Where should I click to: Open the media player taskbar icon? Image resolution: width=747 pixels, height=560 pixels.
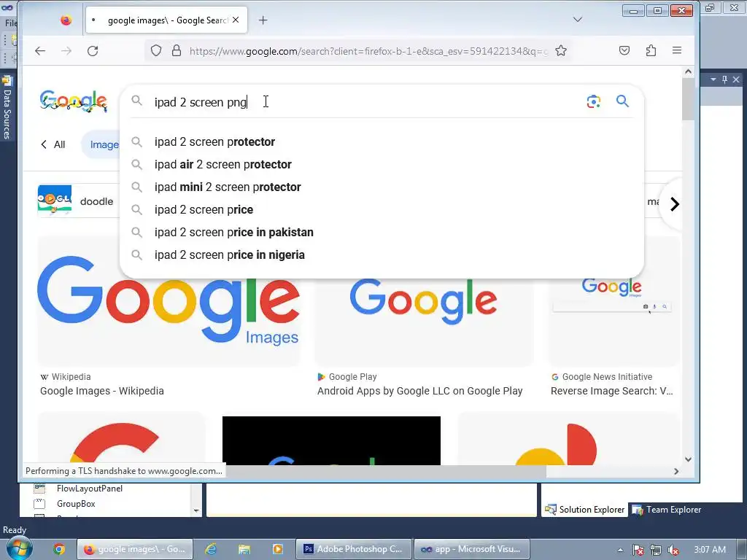click(x=277, y=549)
